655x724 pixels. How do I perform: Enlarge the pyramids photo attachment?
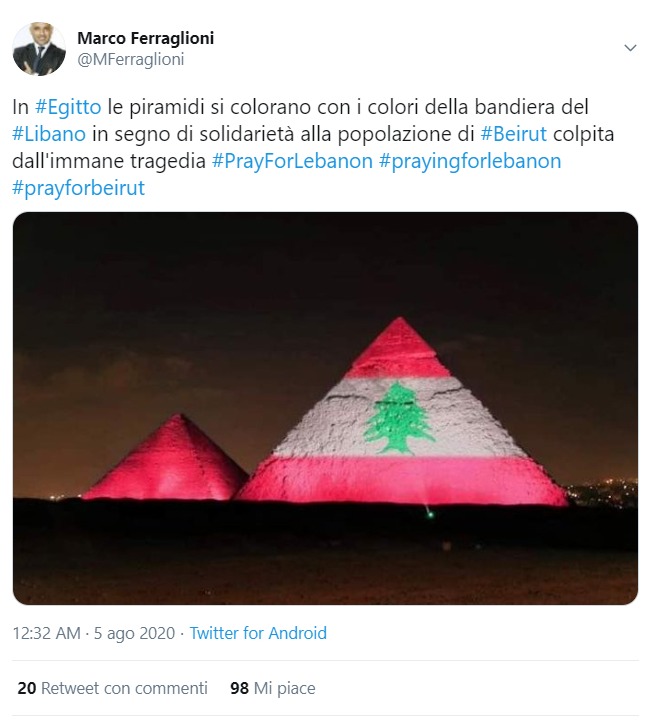[x=325, y=408]
